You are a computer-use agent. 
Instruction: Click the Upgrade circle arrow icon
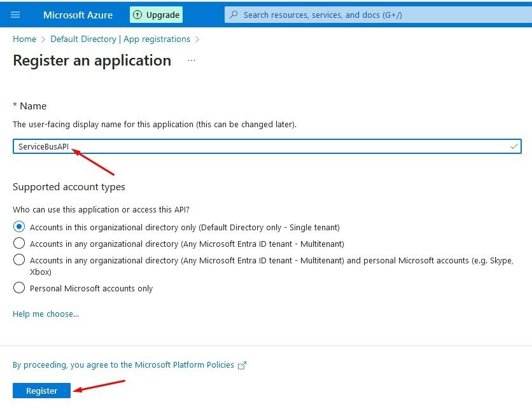coord(137,15)
